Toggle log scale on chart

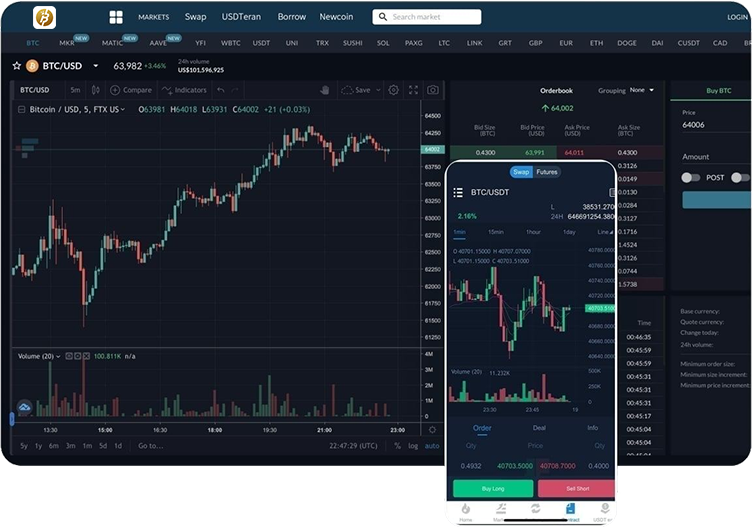[413, 446]
